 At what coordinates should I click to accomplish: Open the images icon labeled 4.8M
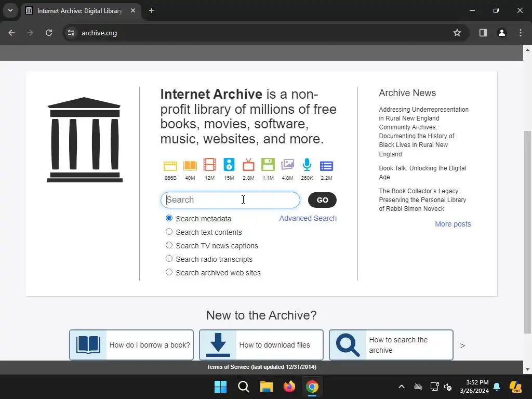(287, 165)
